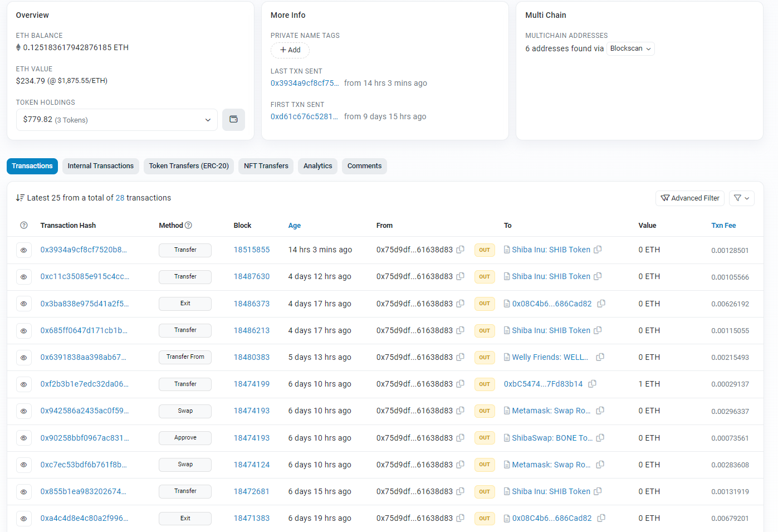
Task: Click the Method column help icon
Action: (x=188, y=226)
